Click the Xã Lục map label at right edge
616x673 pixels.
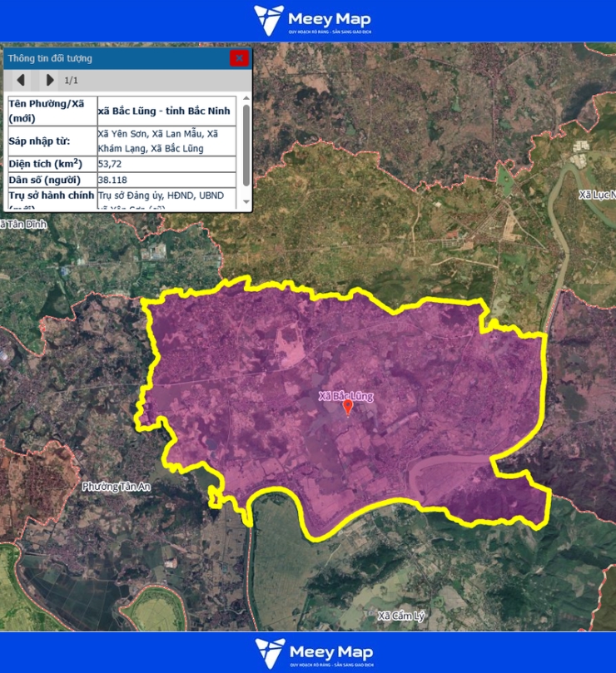pyautogui.click(x=597, y=195)
